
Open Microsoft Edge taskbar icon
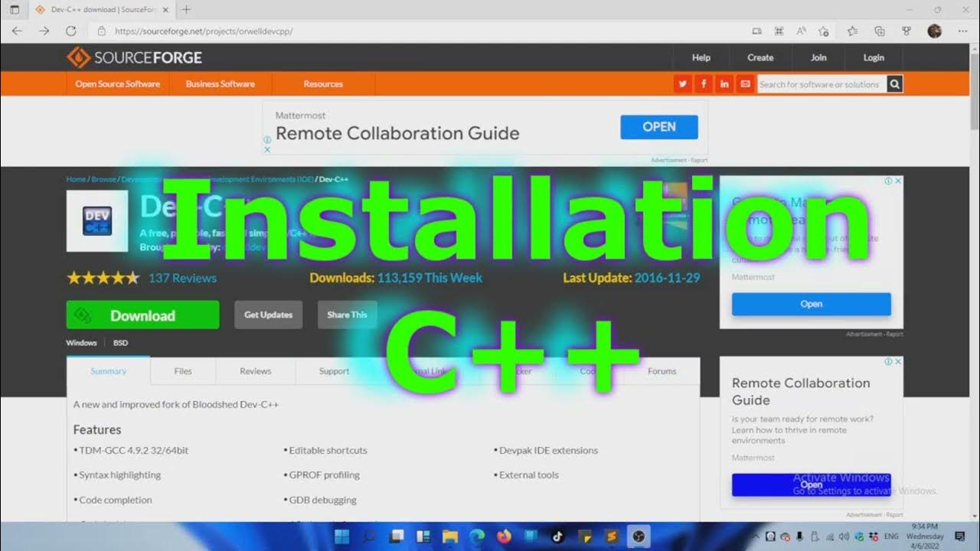tap(476, 536)
